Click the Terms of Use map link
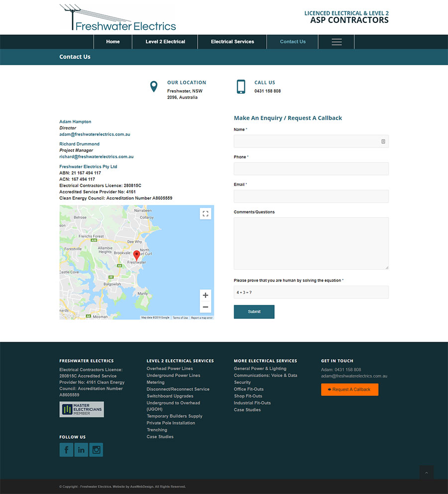448x494 pixels. coord(180,318)
